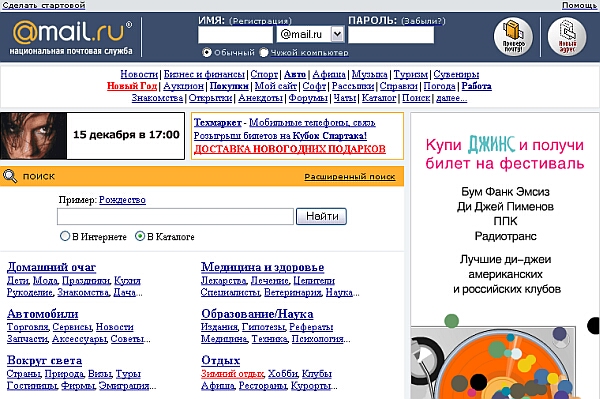Focus the search query input
600x399 pixels.
point(175,217)
